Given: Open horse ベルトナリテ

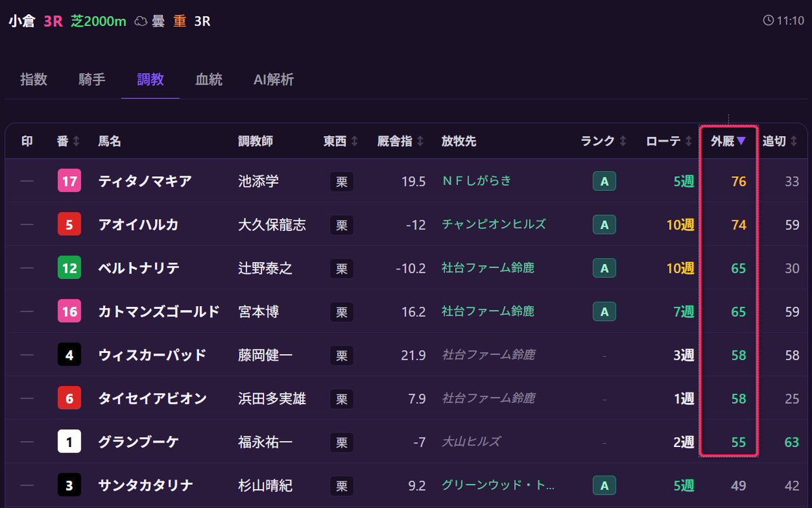Looking at the screenshot, I should click(x=139, y=268).
